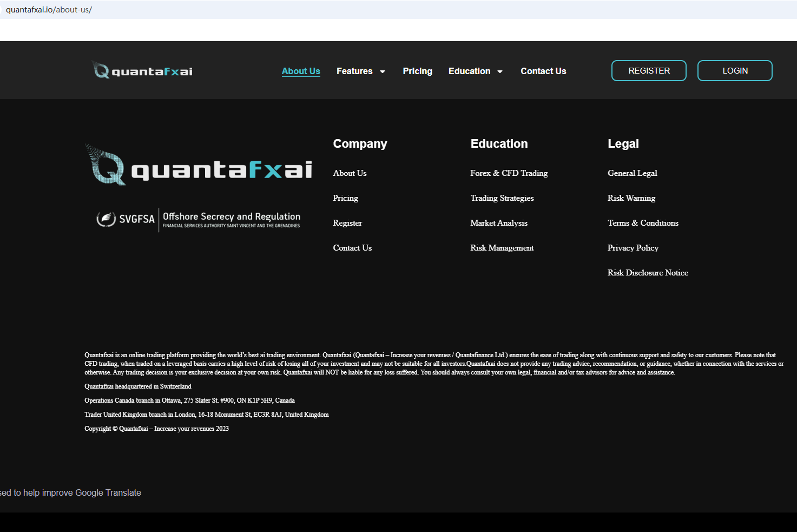Open the About Us nav item

click(301, 71)
